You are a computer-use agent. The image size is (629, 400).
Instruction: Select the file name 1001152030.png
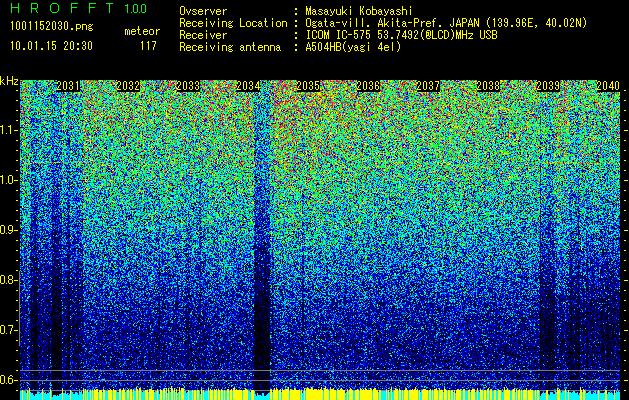tap(52, 26)
